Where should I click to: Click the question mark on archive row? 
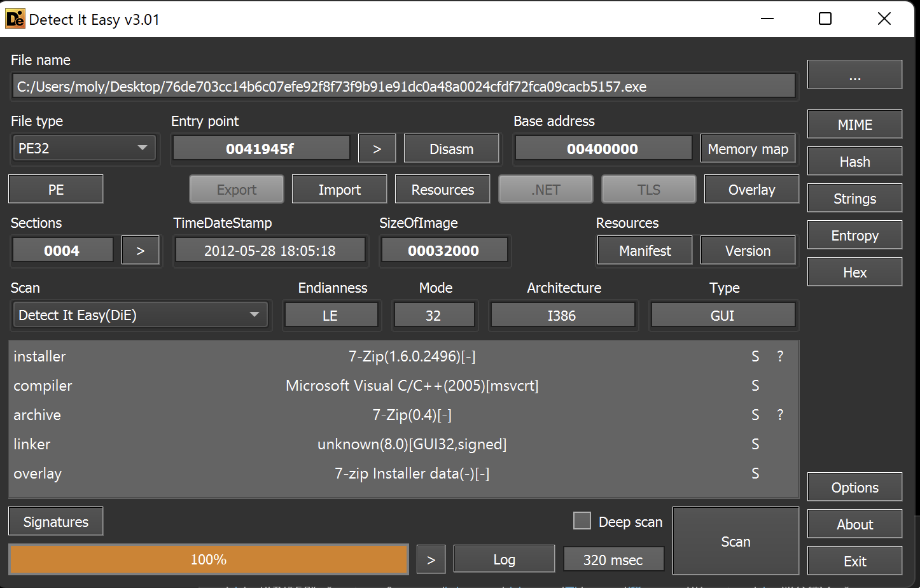pos(780,415)
